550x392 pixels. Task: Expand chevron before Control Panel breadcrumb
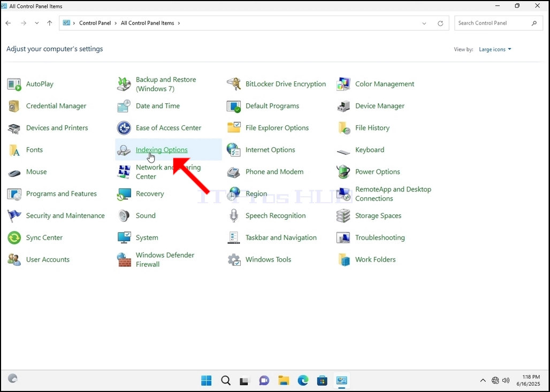point(74,23)
